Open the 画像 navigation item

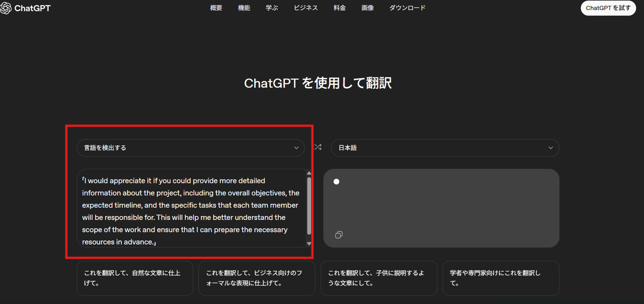click(367, 8)
